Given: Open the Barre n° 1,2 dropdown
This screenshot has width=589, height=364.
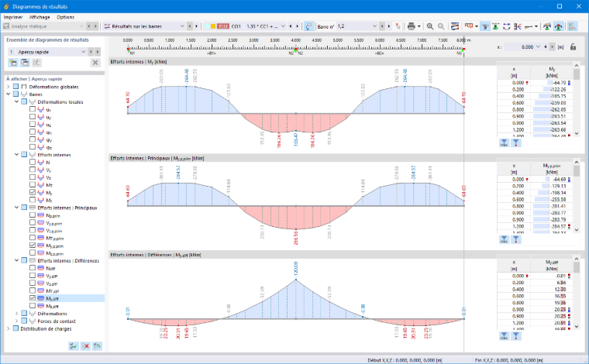Looking at the screenshot, I should pyautogui.click(x=374, y=26).
